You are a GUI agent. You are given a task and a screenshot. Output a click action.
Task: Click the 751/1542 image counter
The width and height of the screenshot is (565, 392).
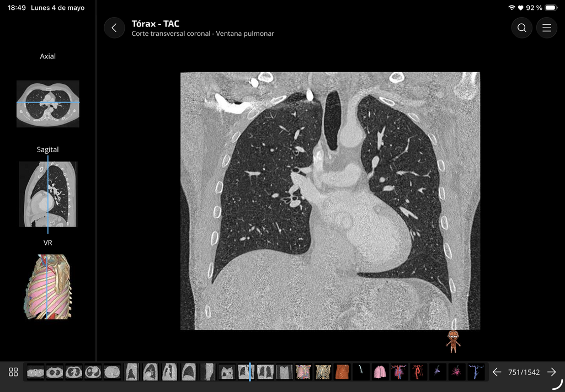(524, 372)
